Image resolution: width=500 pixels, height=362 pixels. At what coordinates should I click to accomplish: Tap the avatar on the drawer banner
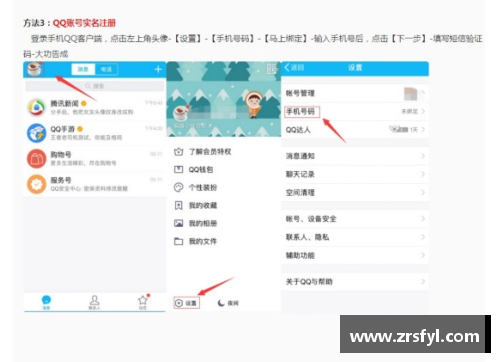point(182,113)
